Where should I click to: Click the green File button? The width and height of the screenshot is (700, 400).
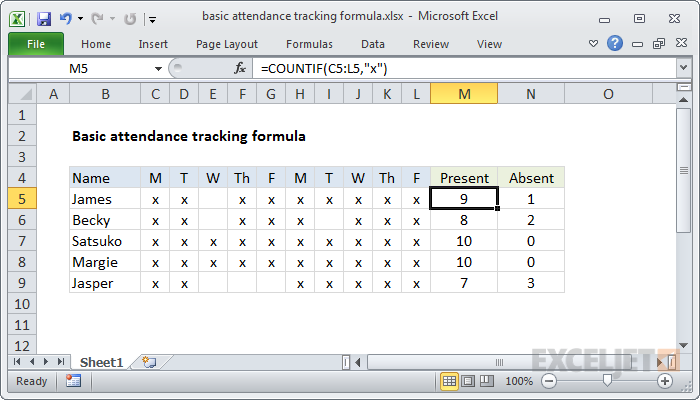tap(35, 44)
